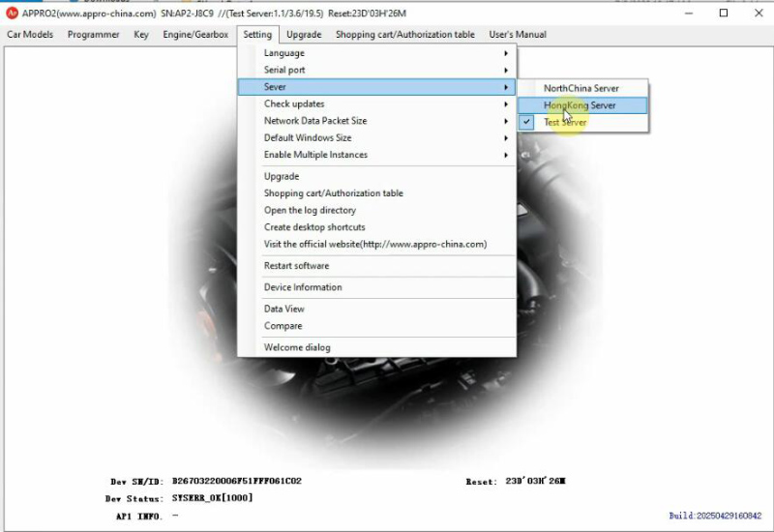Open Device Information

376,287
